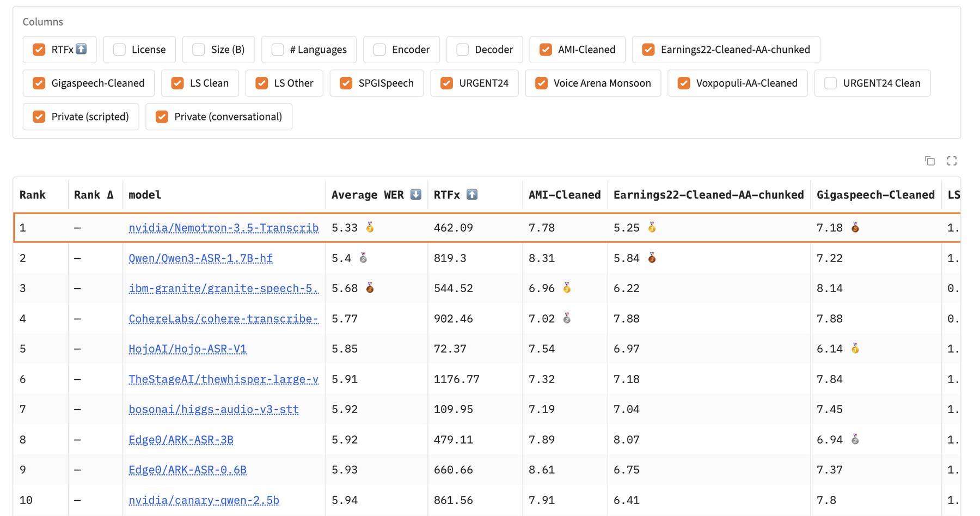
Task: Click the Rank column header
Action: [x=33, y=195]
